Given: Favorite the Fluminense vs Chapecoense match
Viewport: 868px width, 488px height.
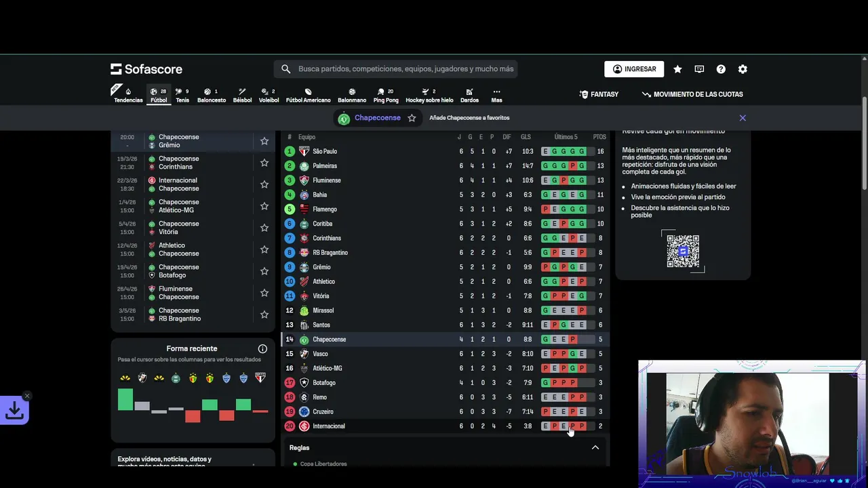Looking at the screenshot, I should click(x=264, y=293).
